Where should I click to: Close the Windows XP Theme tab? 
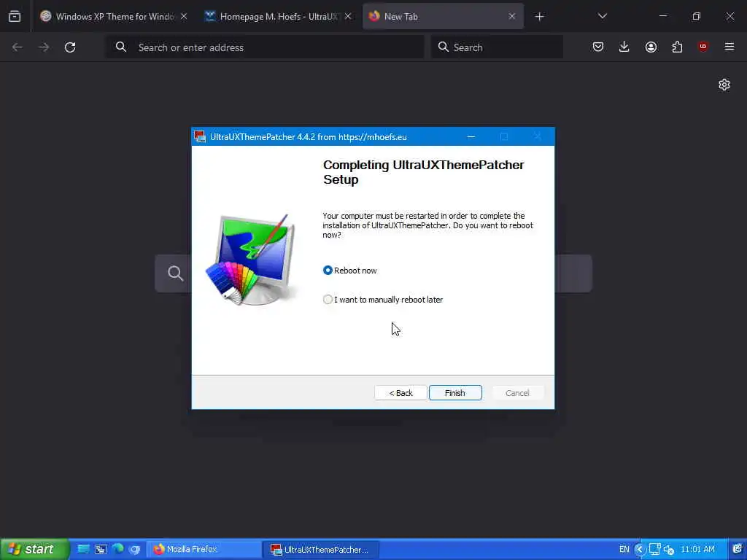coord(184,16)
